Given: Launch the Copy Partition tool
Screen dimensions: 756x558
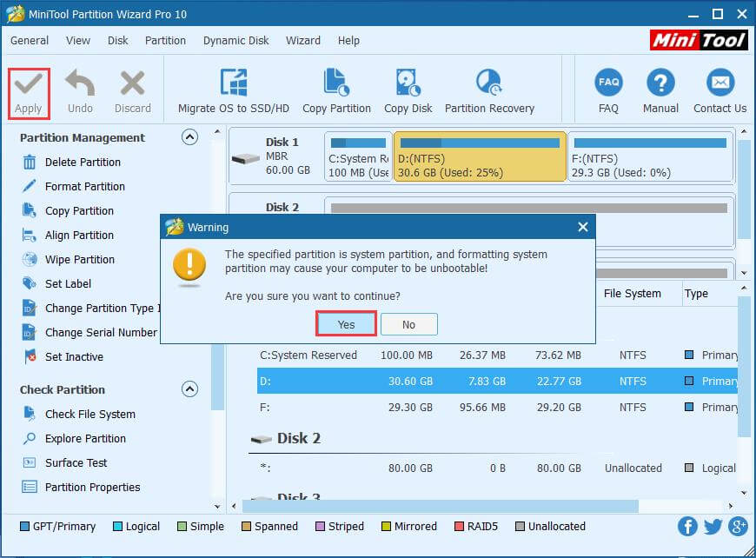Looking at the screenshot, I should coord(336,84).
